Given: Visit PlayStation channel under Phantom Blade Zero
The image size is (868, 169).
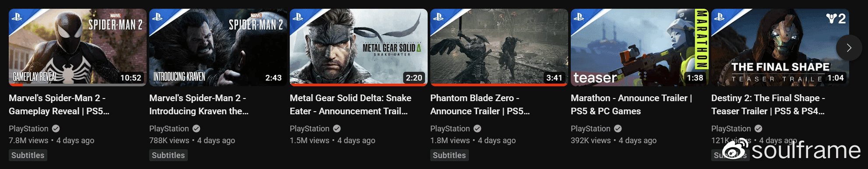Looking at the screenshot, I should coord(450,128).
